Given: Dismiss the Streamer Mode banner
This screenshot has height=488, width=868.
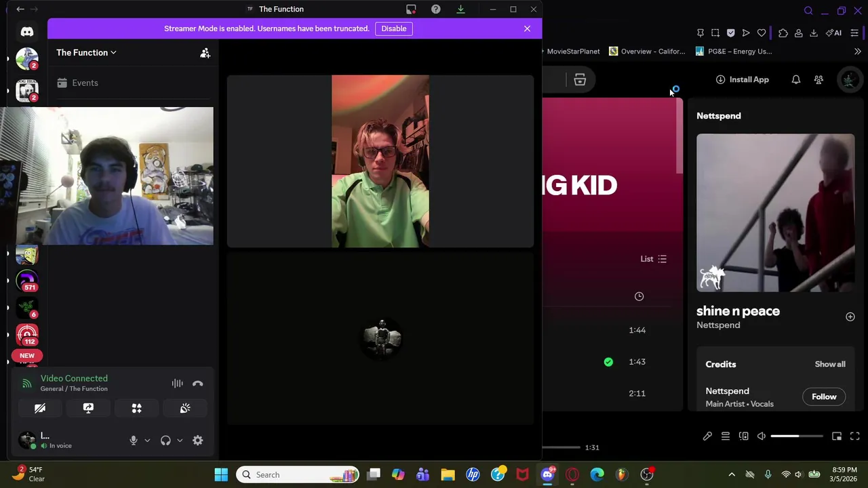Looking at the screenshot, I should [527, 28].
